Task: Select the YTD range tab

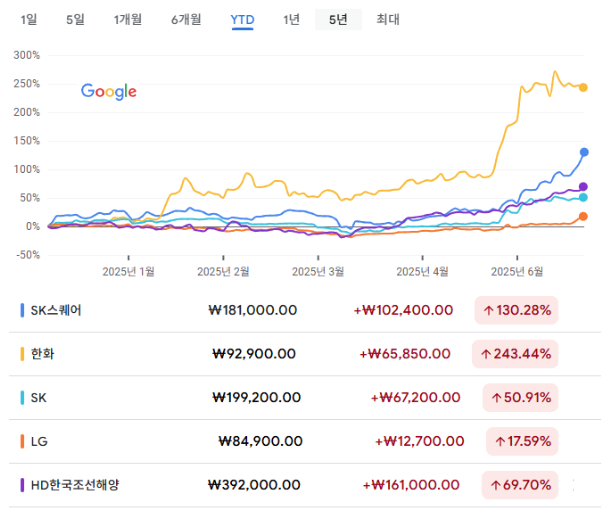Action: point(242,20)
